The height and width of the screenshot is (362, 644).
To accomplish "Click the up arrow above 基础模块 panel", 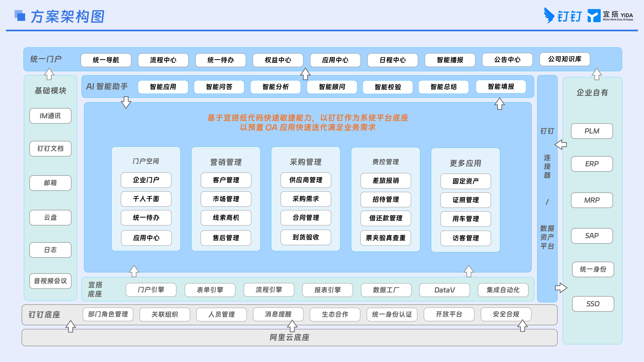I will point(49,74).
